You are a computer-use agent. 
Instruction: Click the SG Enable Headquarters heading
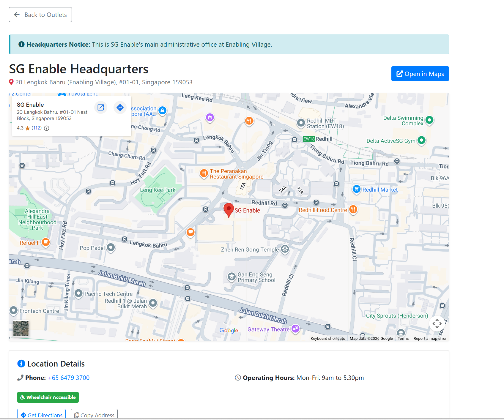tap(79, 69)
